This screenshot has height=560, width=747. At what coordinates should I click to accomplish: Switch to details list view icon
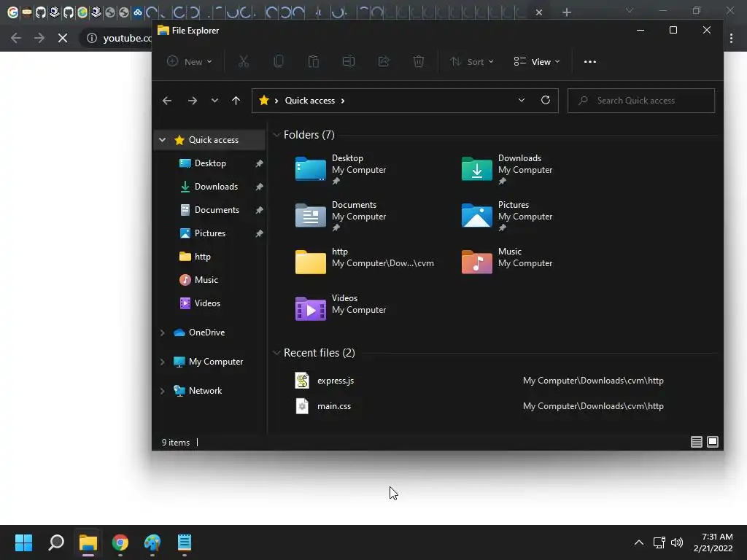(x=696, y=442)
